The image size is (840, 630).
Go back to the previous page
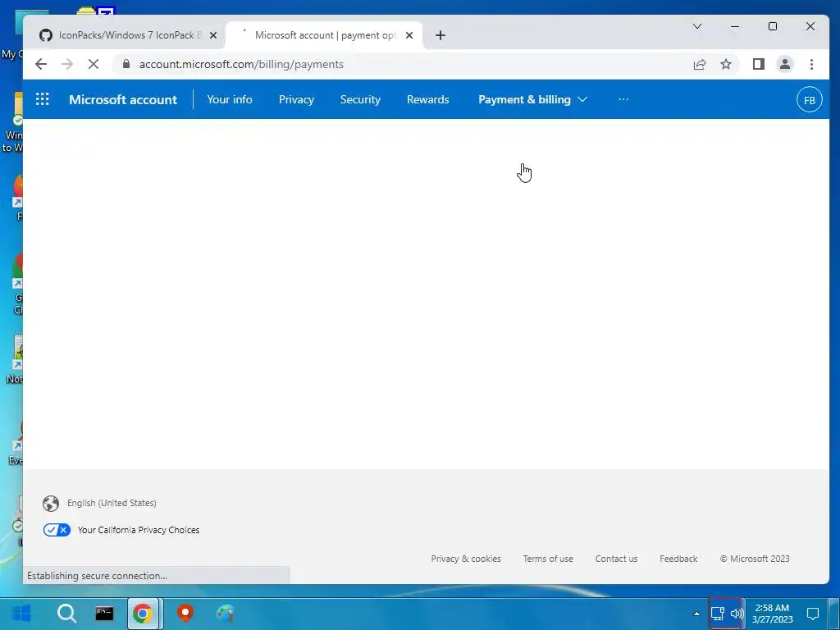(x=41, y=64)
